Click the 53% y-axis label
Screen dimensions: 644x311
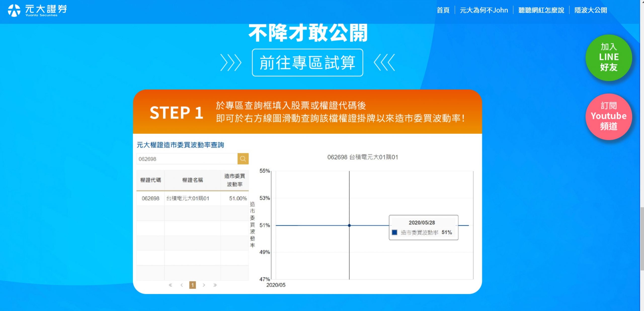pyautogui.click(x=264, y=198)
